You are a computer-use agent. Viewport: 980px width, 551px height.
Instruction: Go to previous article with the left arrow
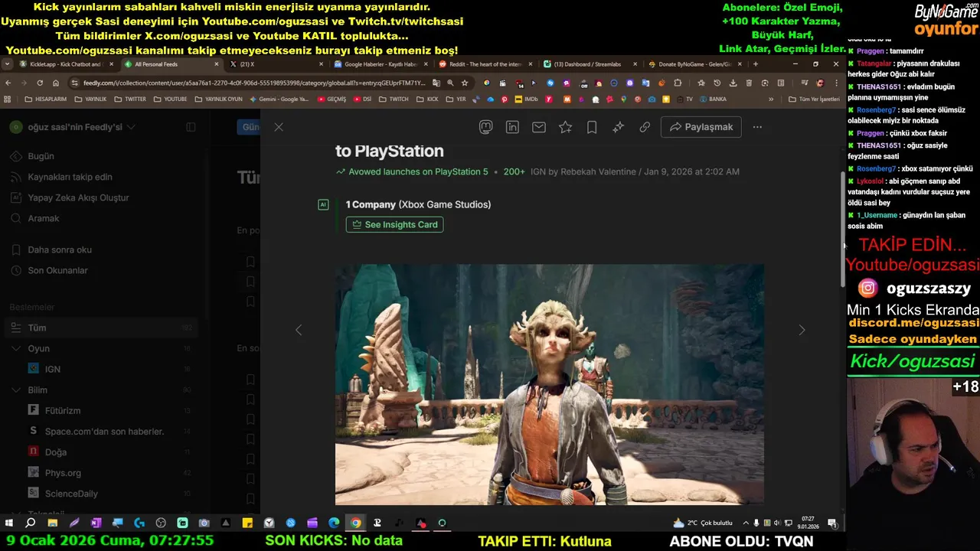point(299,330)
